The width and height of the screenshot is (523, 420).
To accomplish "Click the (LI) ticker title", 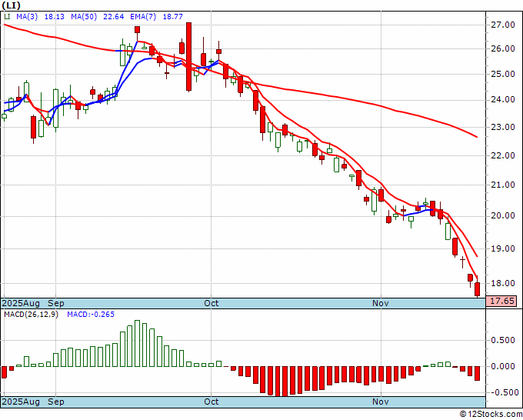I will click(x=12, y=5).
